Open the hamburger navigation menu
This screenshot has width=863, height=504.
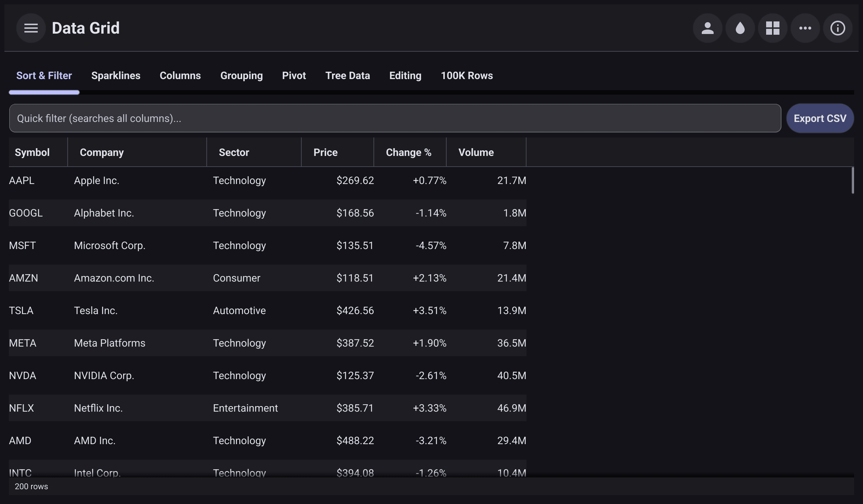[31, 28]
